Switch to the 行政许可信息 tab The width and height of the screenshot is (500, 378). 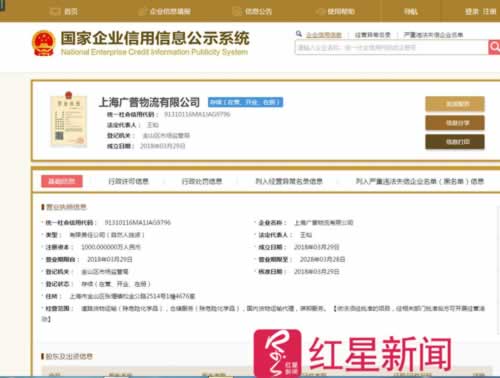pos(129,181)
